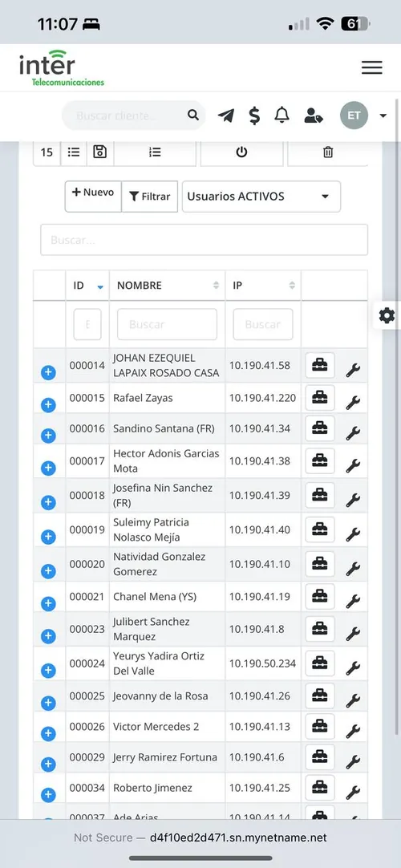
Task: Expand row 000023 Julibert Sanchez plus icon
Action: coord(48,637)
